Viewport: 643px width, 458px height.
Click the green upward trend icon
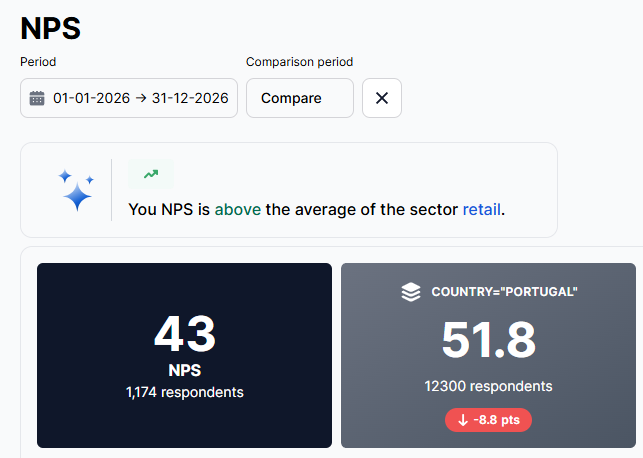[151, 174]
